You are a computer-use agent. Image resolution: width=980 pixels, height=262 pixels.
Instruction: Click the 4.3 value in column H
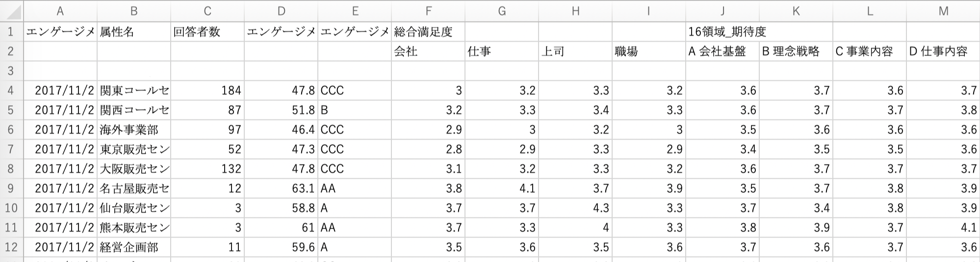(x=575, y=208)
